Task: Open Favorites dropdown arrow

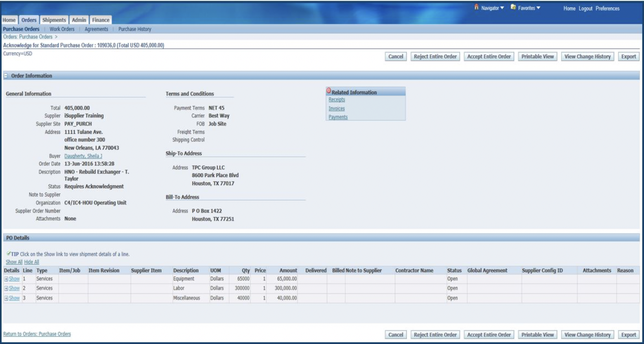Action: 538,8
